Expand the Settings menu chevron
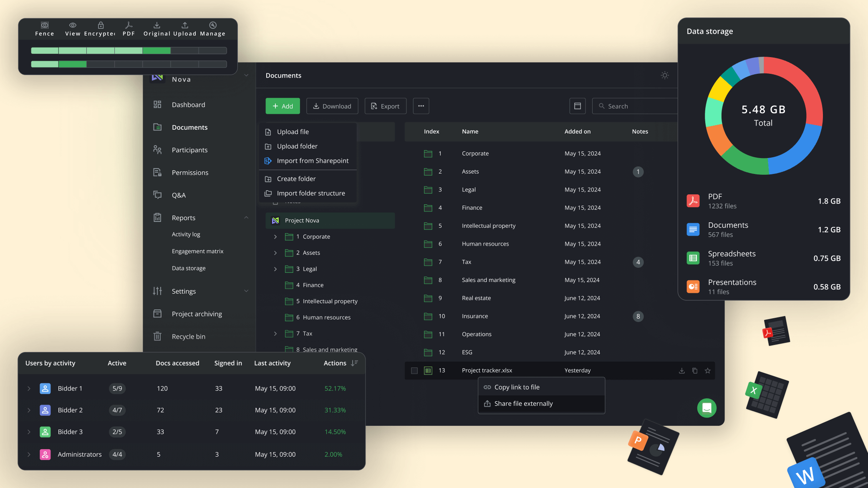Image resolution: width=868 pixels, height=488 pixels. click(x=246, y=291)
